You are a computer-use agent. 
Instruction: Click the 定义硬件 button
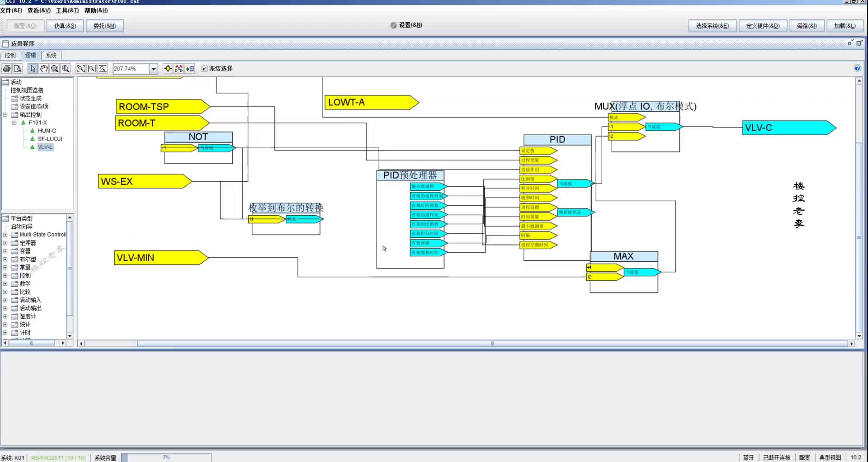[x=763, y=26]
